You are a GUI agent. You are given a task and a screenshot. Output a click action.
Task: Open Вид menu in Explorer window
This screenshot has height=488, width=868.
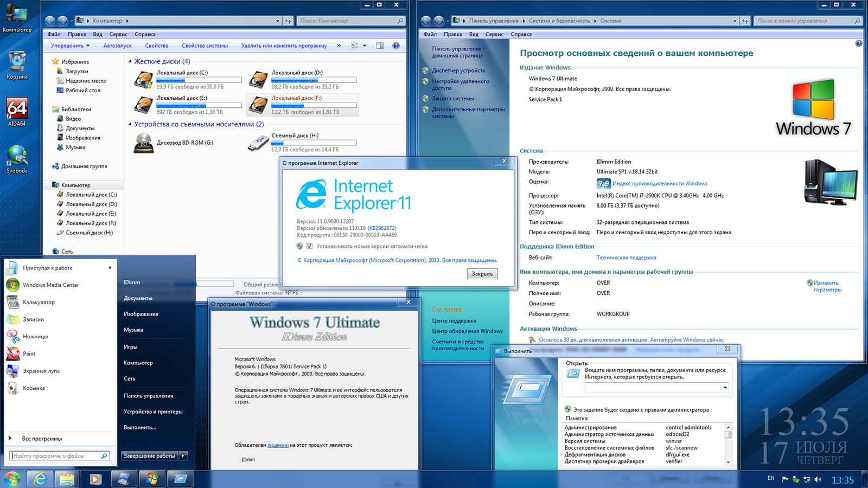tap(98, 34)
